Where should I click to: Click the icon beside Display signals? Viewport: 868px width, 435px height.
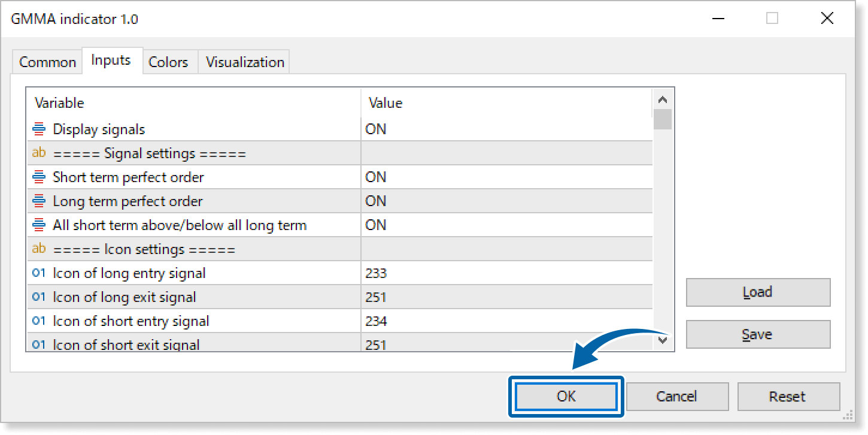point(39,129)
